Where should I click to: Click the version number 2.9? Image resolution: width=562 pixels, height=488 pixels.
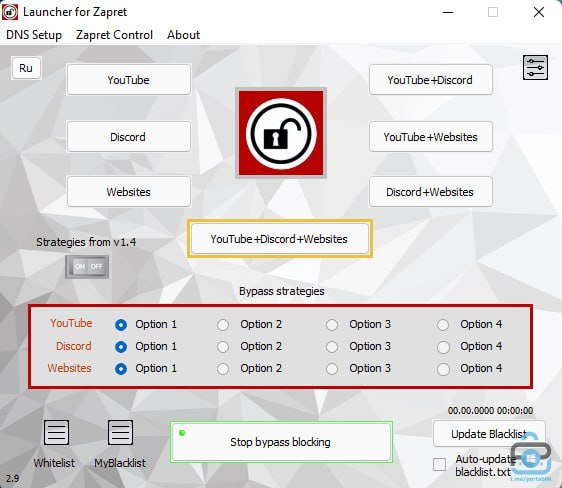(13, 478)
